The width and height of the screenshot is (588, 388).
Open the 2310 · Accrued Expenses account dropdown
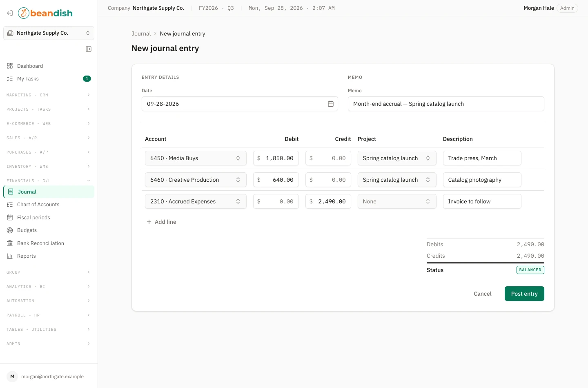[x=196, y=201]
